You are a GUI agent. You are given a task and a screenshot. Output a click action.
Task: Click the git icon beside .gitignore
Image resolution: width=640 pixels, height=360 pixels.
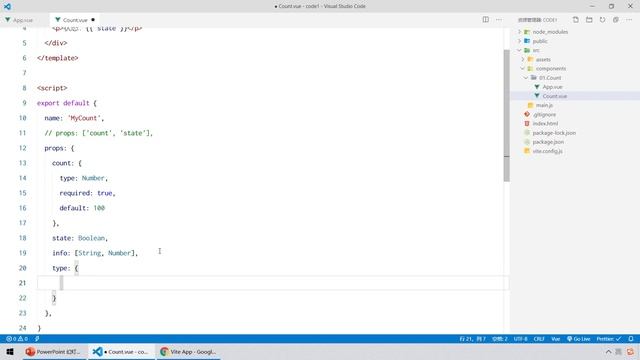(527, 115)
